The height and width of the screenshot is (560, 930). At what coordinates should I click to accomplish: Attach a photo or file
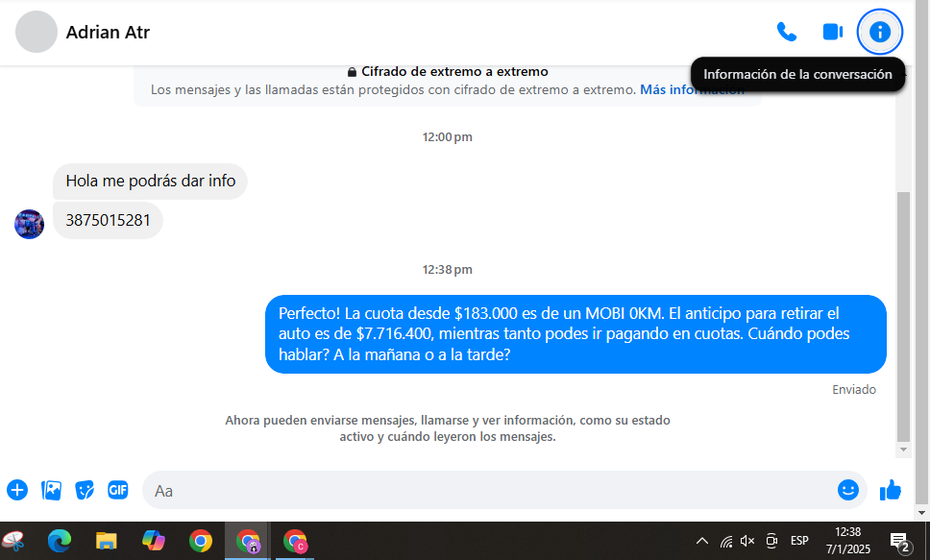coord(51,490)
